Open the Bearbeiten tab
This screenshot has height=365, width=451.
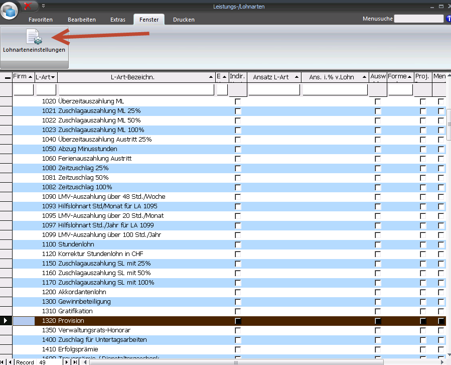pyautogui.click(x=82, y=20)
